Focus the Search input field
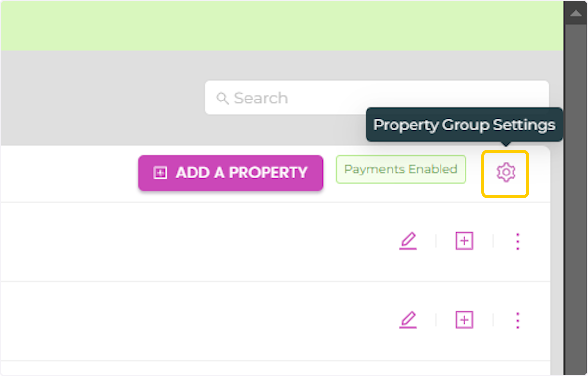Screen dimensions: 588x376 click(382, 98)
